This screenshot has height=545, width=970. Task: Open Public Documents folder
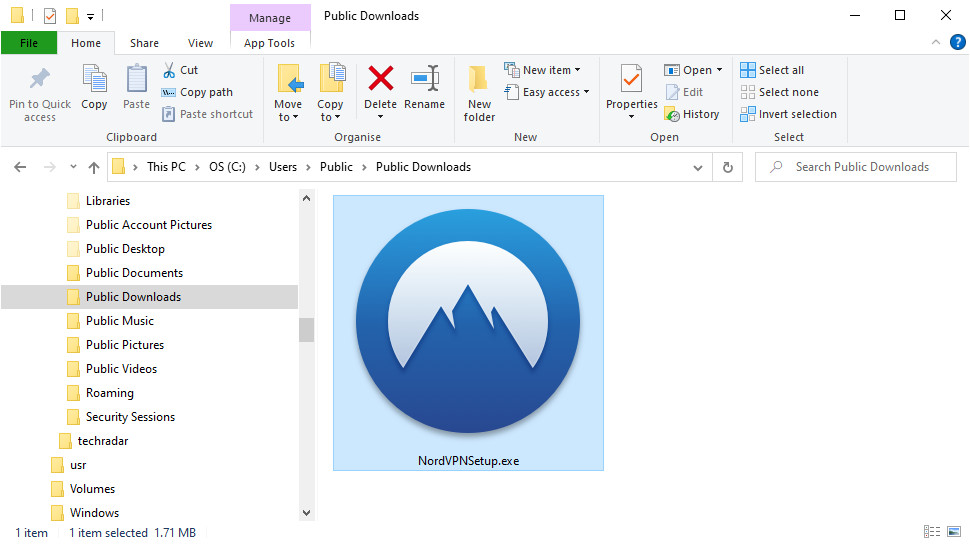pyautogui.click(x=134, y=273)
